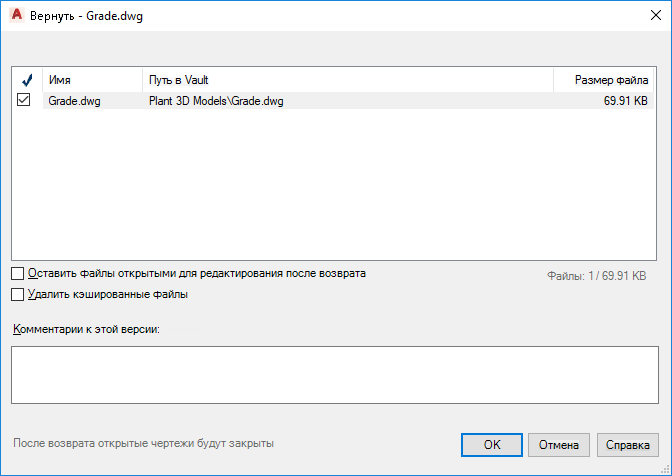Click the Plant 3D Models\Grade.dwg path cell
The height and width of the screenshot is (476, 672).
click(216, 101)
